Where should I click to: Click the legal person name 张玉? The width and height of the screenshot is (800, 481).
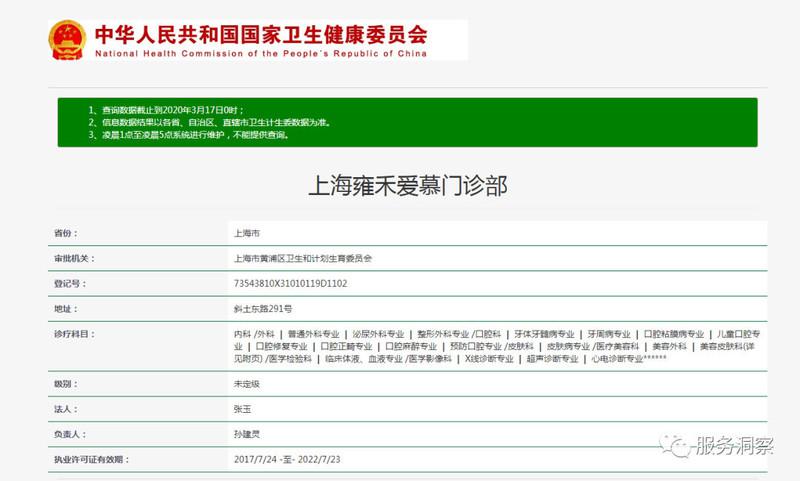tap(241, 410)
